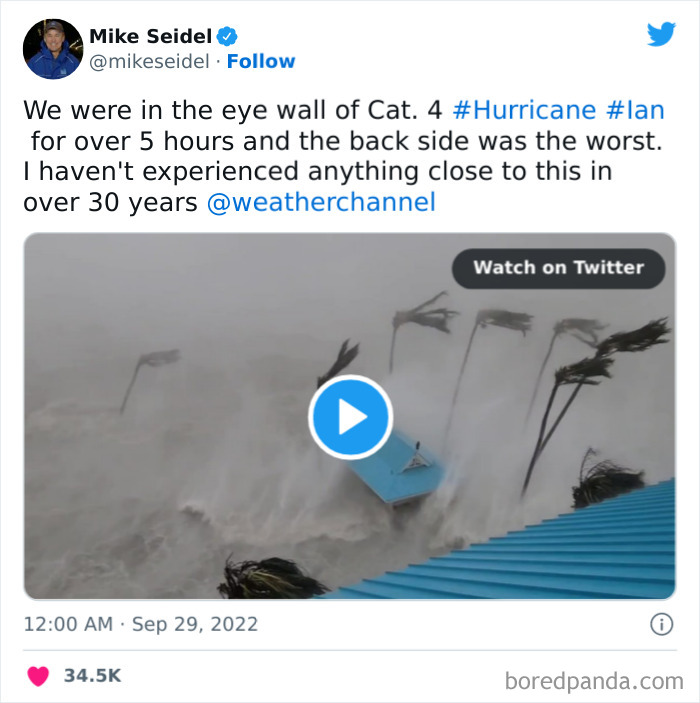Play the hurricane video
Image resolution: width=700 pixels, height=703 pixels.
[x=350, y=417]
